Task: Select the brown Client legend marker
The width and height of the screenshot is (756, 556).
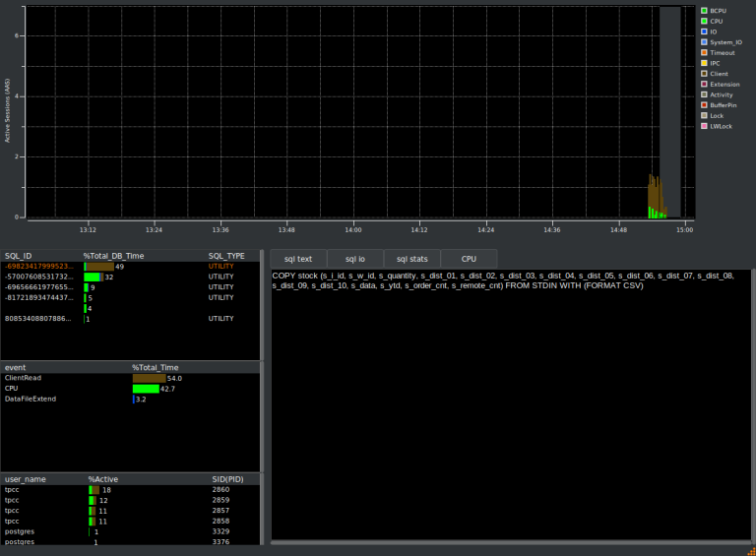Action: (704, 74)
